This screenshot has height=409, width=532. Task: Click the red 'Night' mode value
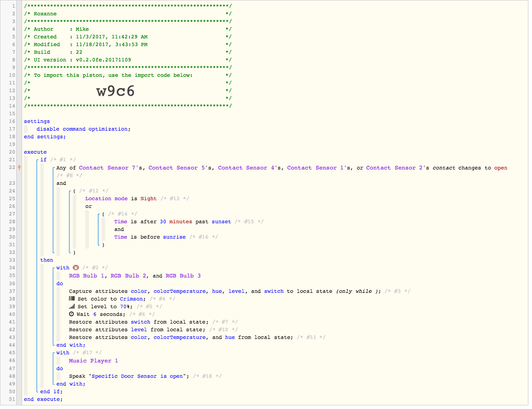pyautogui.click(x=148, y=198)
